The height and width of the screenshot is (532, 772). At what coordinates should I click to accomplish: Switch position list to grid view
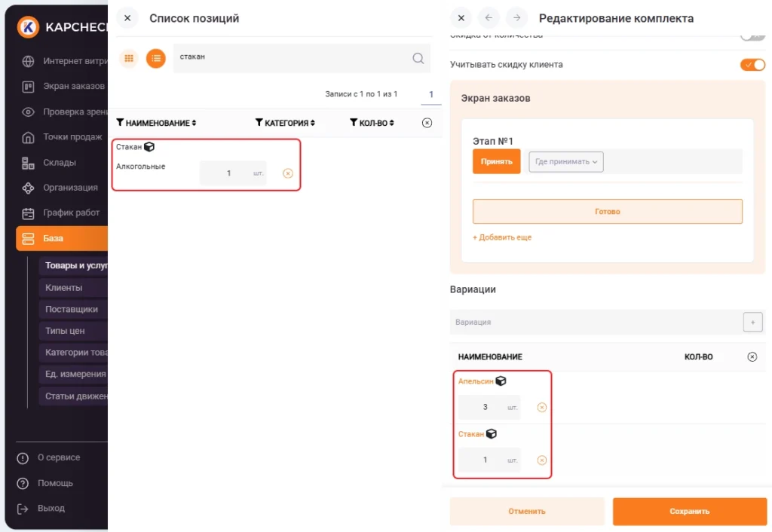coord(129,58)
